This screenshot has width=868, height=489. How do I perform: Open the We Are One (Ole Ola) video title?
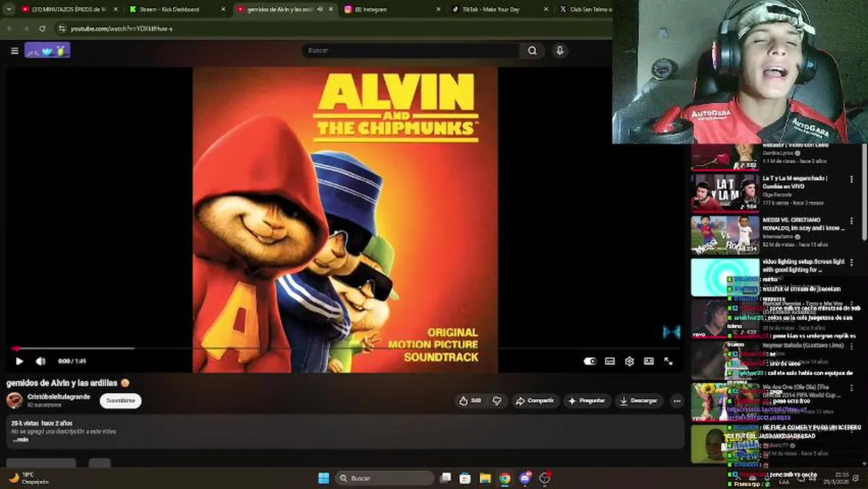pyautogui.click(x=802, y=391)
